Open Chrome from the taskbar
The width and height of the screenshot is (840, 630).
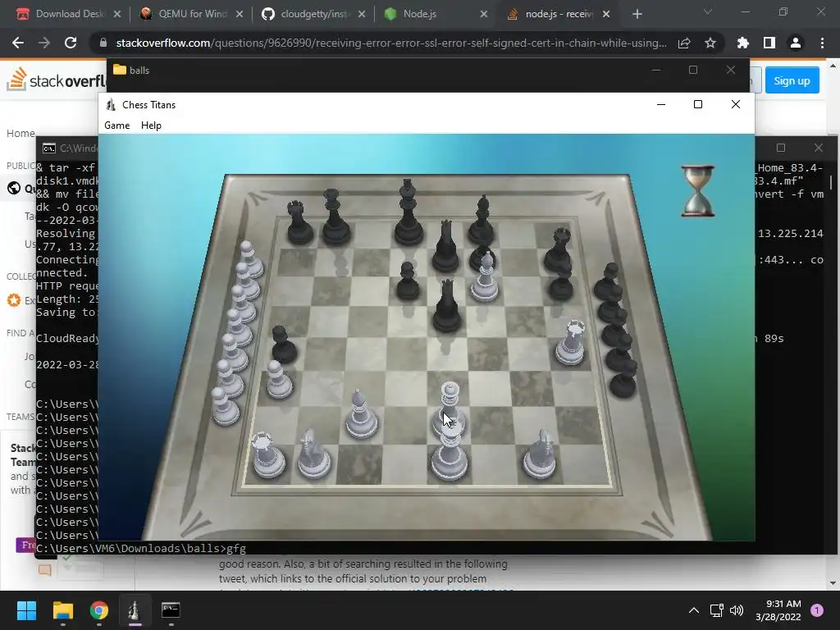click(x=99, y=610)
